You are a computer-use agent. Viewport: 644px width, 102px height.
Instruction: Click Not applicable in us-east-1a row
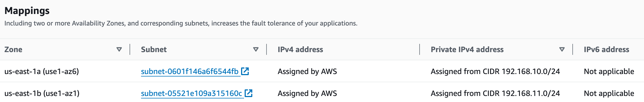[x=609, y=71]
